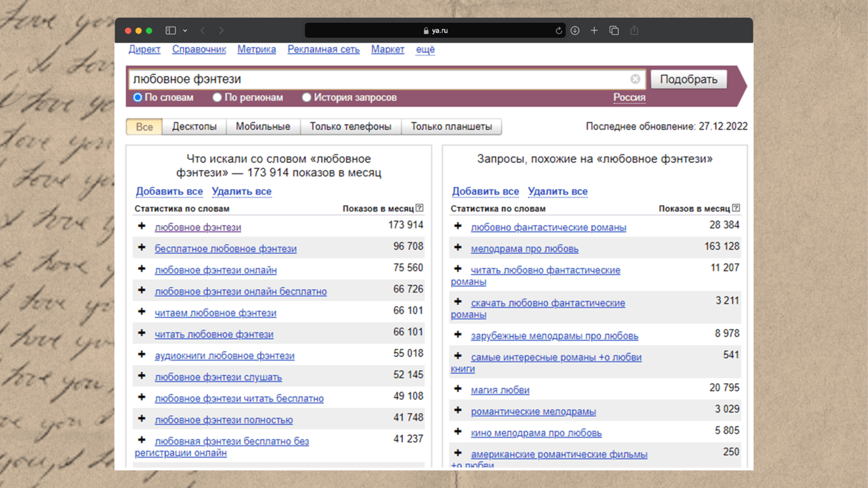The image size is (868, 488).
Task: Click plus beside 'зарубежные мелодрамы про любовь'
Action: pyautogui.click(x=458, y=335)
